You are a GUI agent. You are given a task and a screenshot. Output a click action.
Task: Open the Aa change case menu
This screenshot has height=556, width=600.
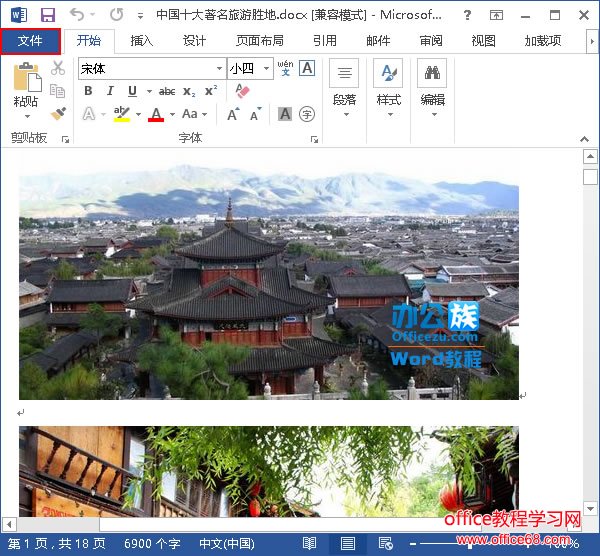[x=194, y=114]
